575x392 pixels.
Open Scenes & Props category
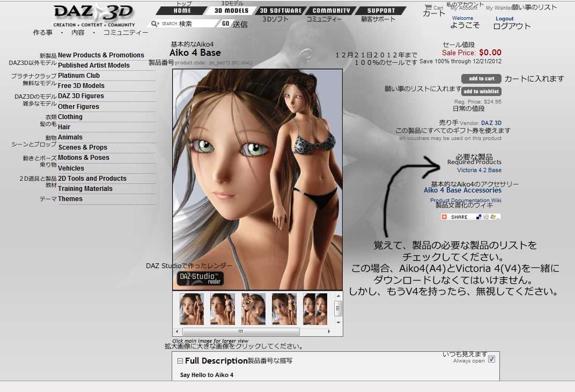pos(83,147)
